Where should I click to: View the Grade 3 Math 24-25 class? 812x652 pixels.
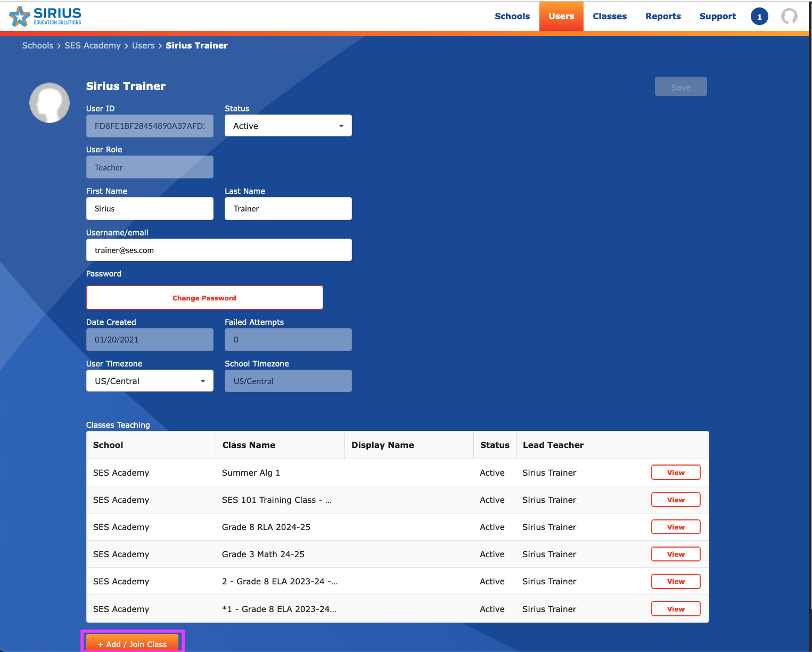point(676,554)
